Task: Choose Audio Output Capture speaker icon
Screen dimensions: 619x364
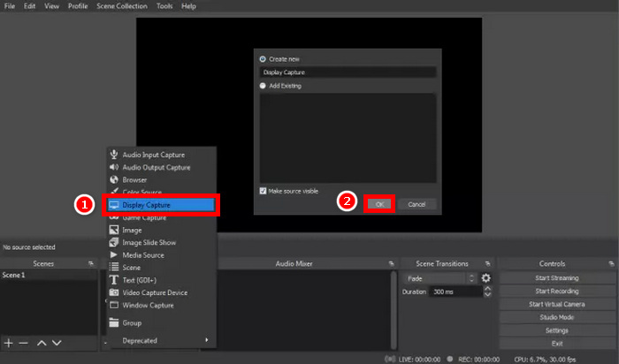Action: pyautogui.click(x=113, y=167)
